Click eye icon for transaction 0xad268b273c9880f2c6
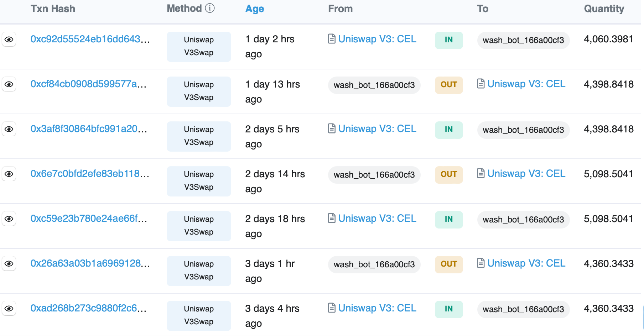 click(x=9, y=309)
